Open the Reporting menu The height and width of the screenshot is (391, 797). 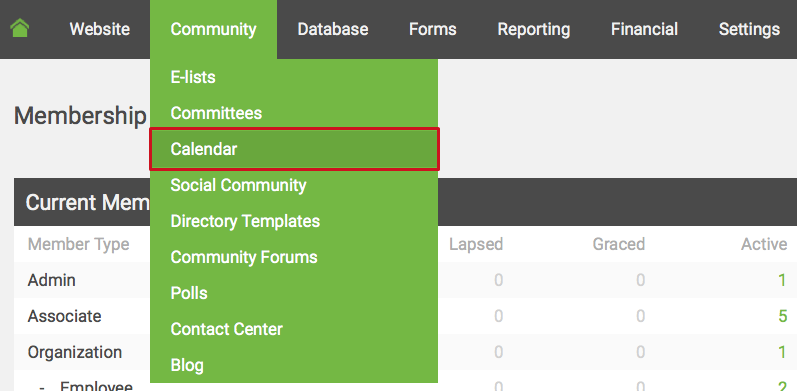coord(534,29)
